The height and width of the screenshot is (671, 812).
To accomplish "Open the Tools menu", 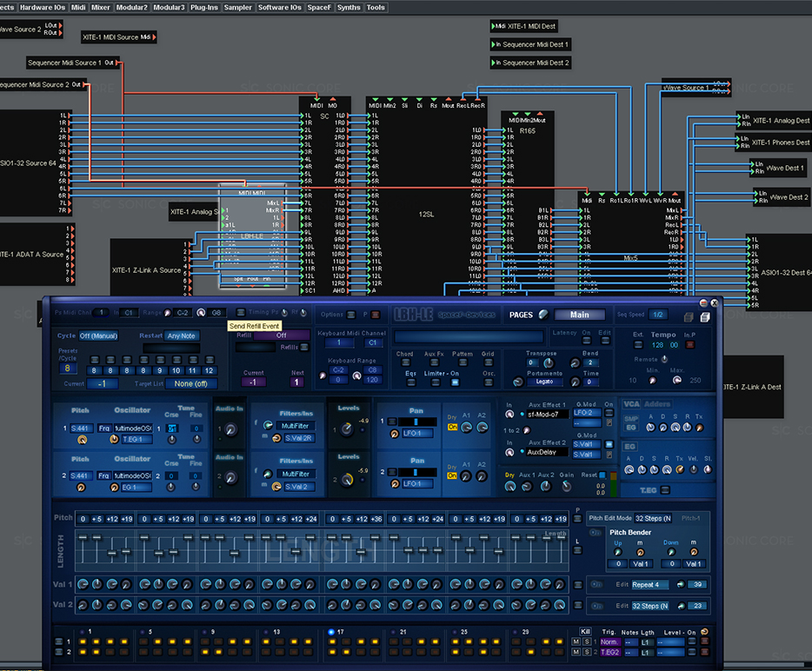I will 376,7.
